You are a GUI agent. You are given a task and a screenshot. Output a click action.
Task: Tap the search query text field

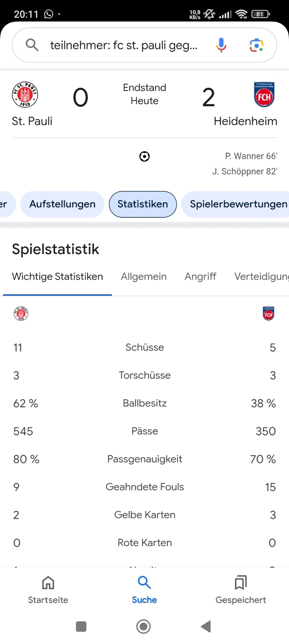(x=124, y=45)
